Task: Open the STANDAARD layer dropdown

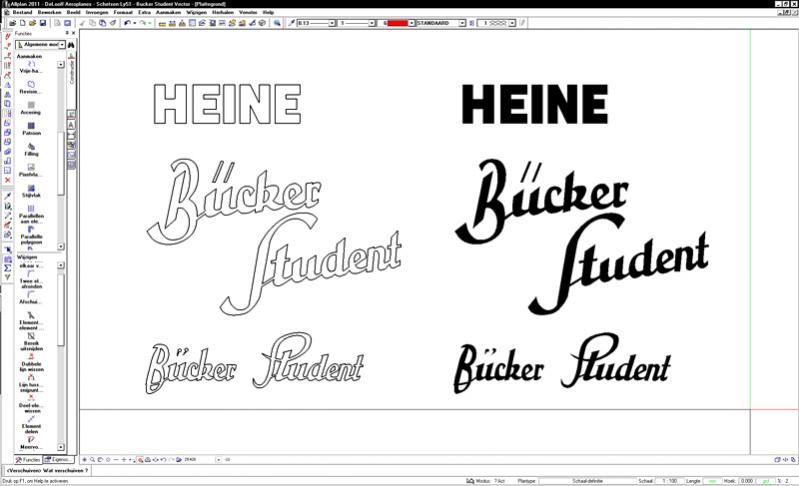Action: 462,23
